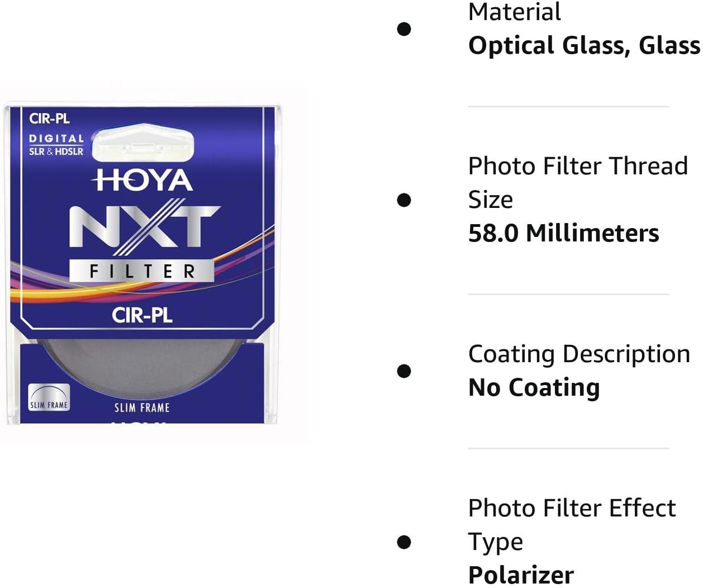Click the silver FILTER banner

(142, 271)
